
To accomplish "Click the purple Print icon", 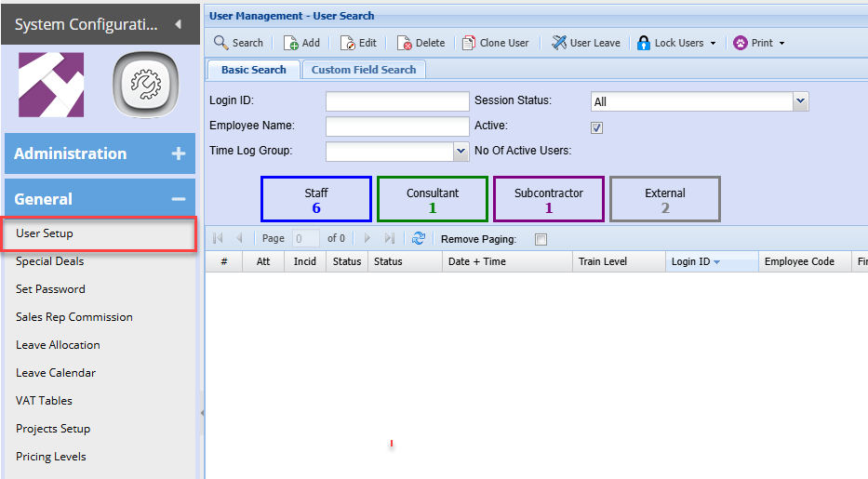I will (741, 43).
